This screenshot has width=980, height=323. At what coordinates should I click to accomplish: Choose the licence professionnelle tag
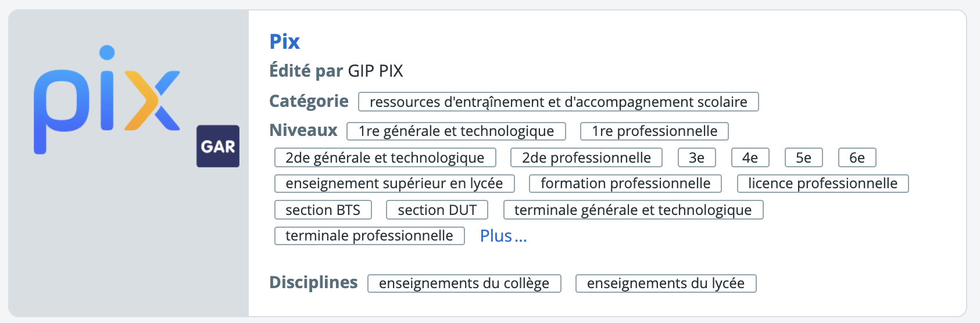click(822, 183)
